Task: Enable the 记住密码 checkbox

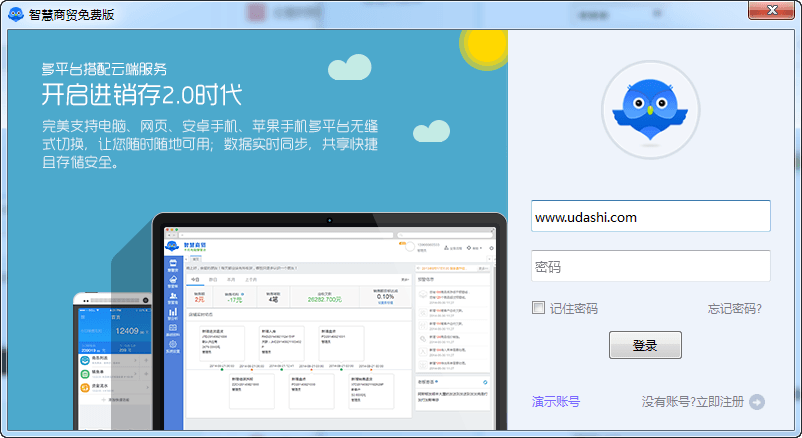Action: (x=538, y=308)
